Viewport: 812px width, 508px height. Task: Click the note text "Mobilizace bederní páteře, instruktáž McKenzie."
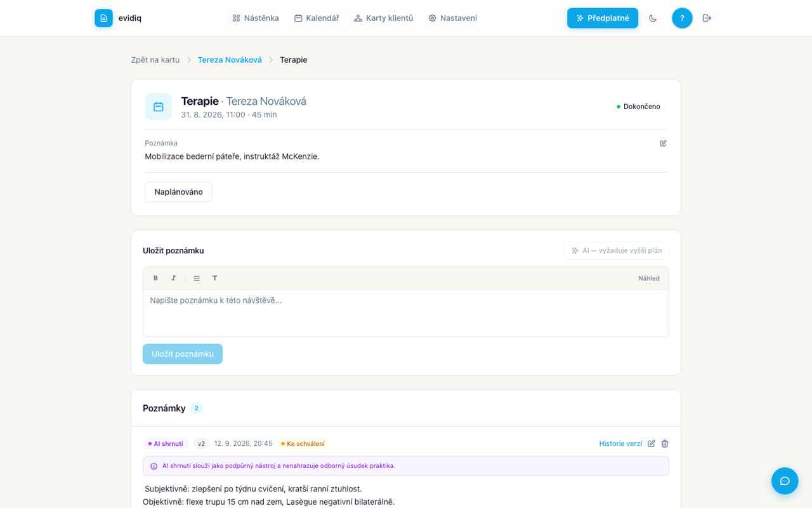click(x=232, y=156)
